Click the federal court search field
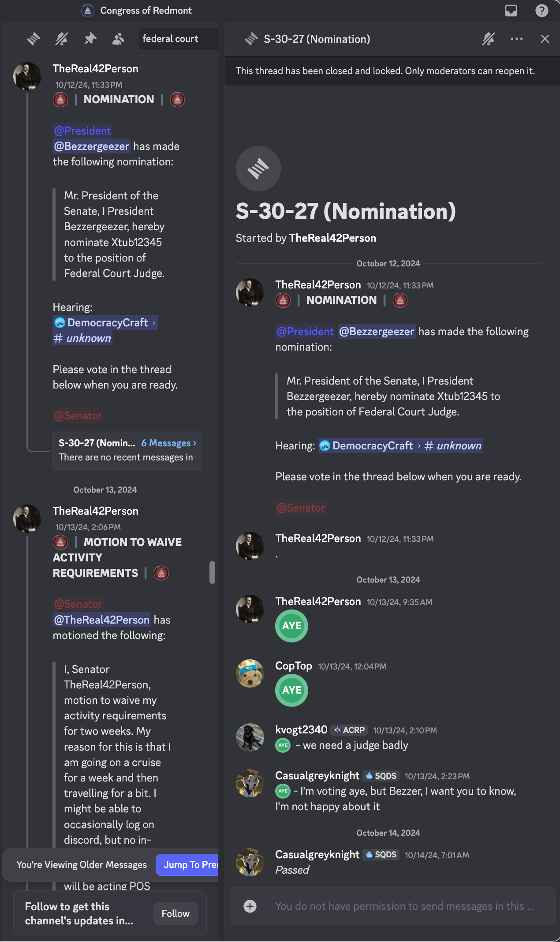The image size is (560, 942). point(178,39)
